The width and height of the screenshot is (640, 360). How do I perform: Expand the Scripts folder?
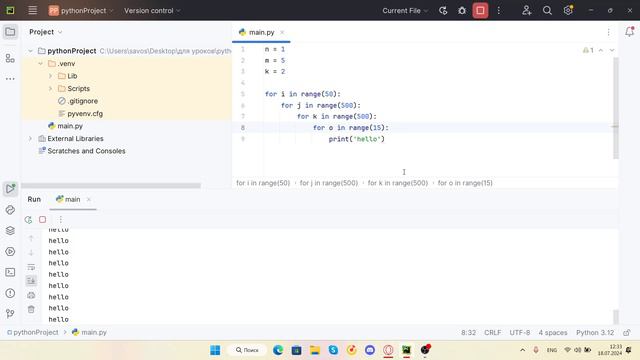(x=51, y=89)
